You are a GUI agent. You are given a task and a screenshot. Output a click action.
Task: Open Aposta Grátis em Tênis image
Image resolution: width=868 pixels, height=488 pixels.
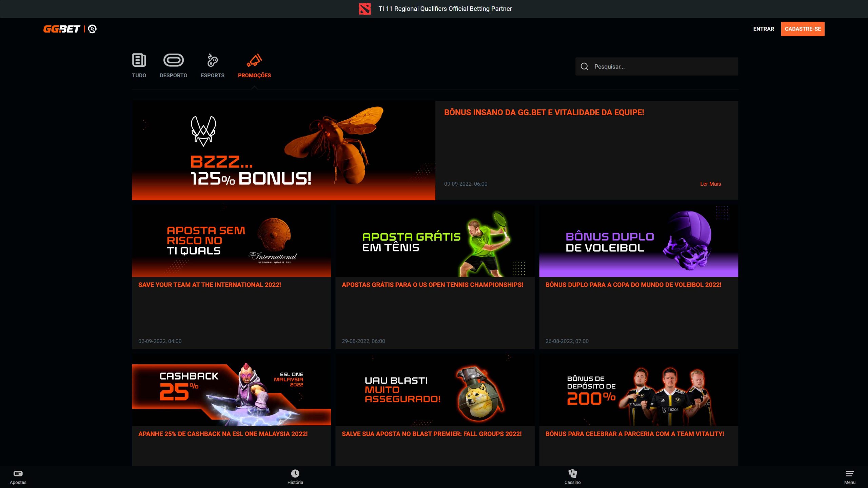435,241
